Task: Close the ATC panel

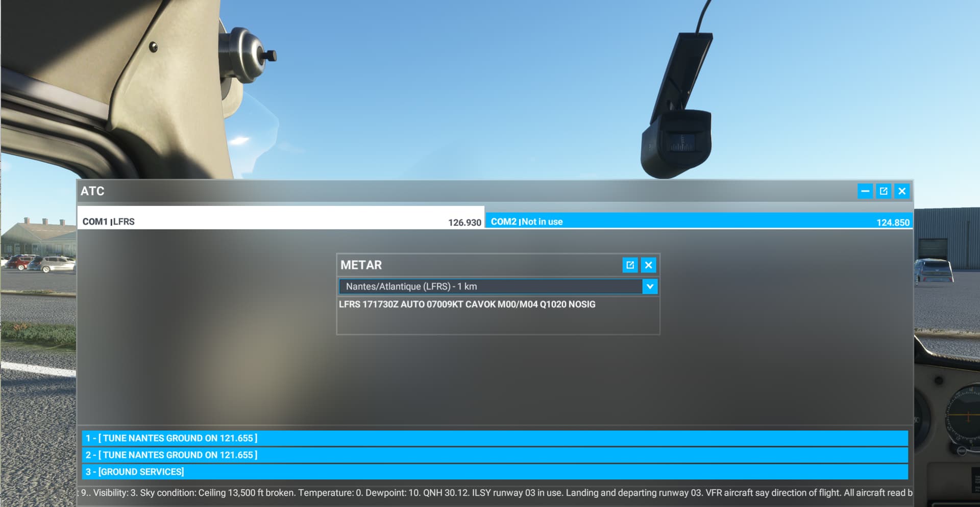Action: tap(902, 191)
